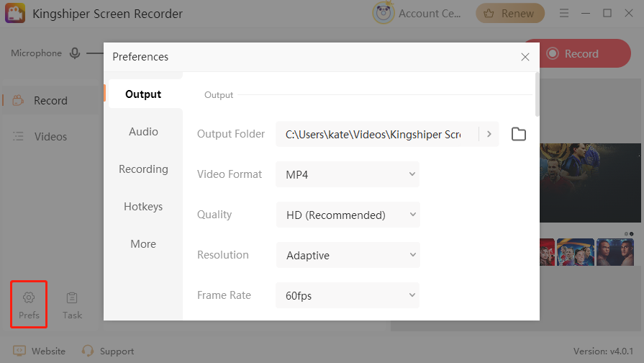Open the Resolution Adaptive dropdown
Viewport: 644px width, 363px height.
pos(348,255)
